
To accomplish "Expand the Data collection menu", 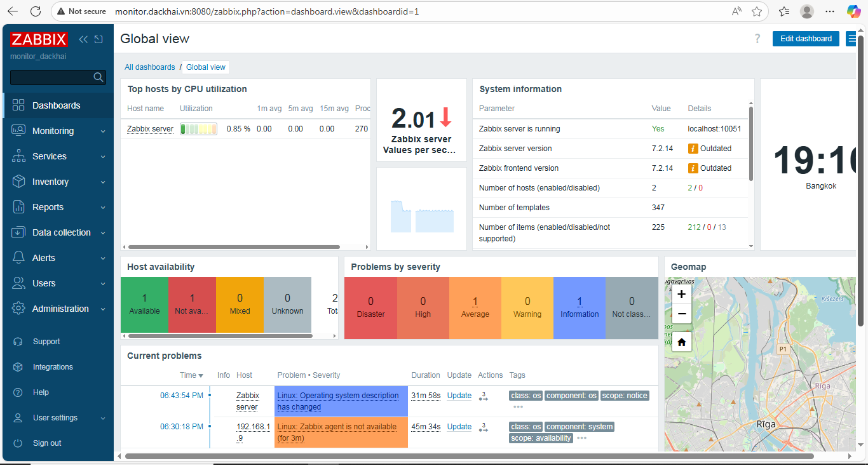I will pyautogui.click(x=58, y=232).
